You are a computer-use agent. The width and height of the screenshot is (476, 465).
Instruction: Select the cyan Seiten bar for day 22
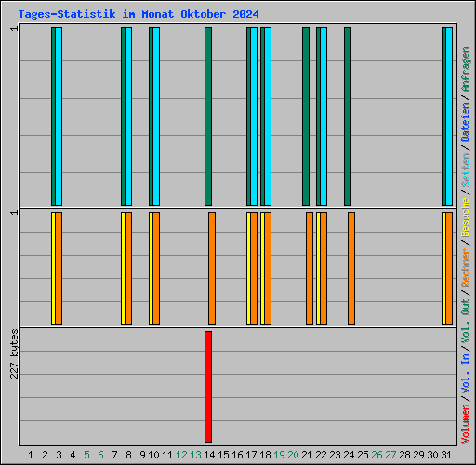tap(324, 116)
